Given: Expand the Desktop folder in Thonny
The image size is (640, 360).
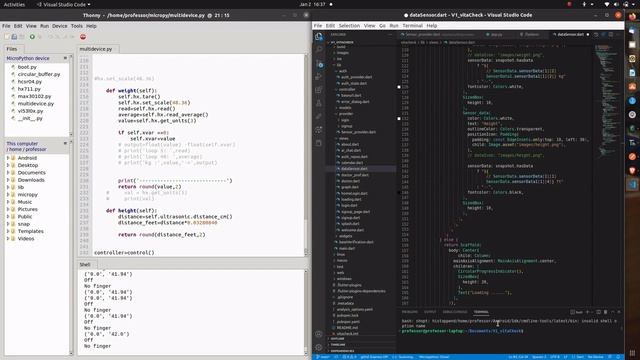Looking at the screenshot, I should point(8,165).
